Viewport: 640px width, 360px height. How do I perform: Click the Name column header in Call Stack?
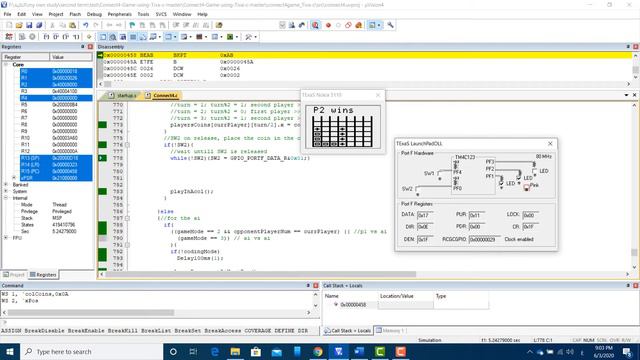[x=351, y=296]
